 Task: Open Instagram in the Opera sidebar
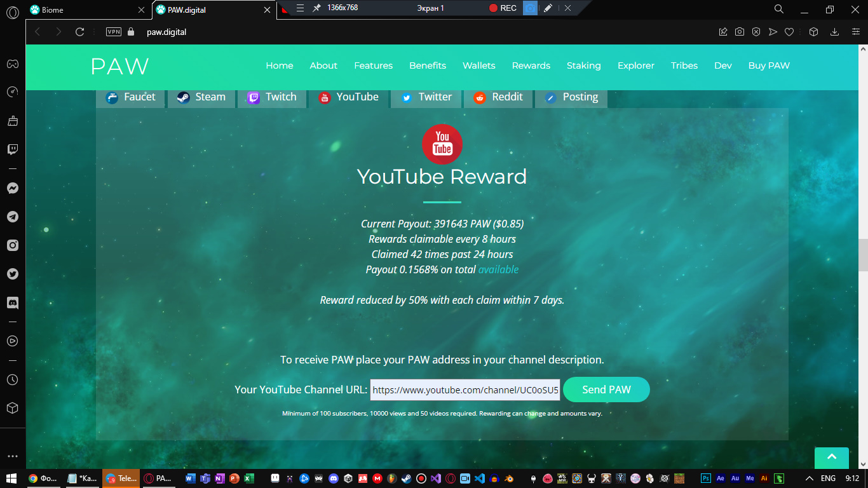[x=13, y=245]
